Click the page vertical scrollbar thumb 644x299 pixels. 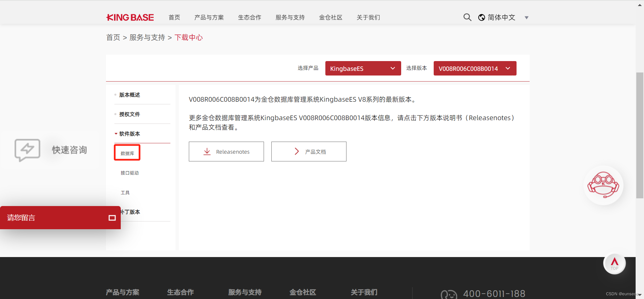coord(640,135)
